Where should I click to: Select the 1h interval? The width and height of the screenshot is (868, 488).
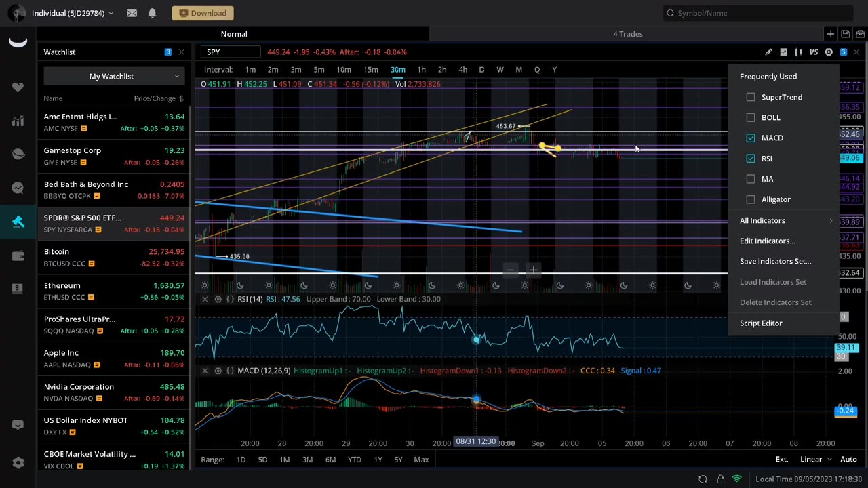click(x=421, y=70)
